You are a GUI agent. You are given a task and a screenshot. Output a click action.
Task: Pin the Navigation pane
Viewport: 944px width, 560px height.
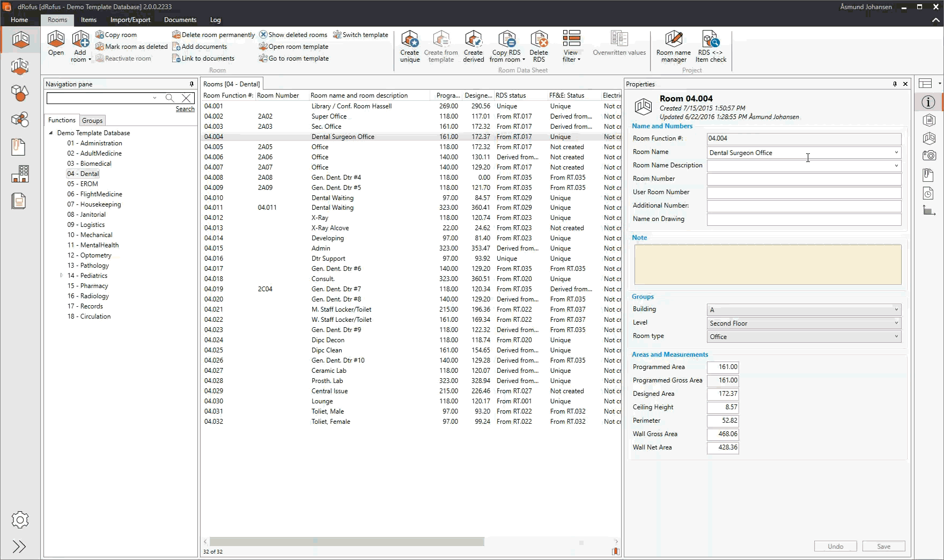(191, 84)
